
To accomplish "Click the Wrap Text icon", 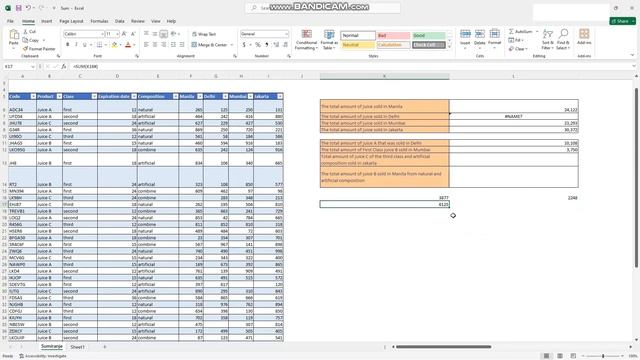I will 194,34.
